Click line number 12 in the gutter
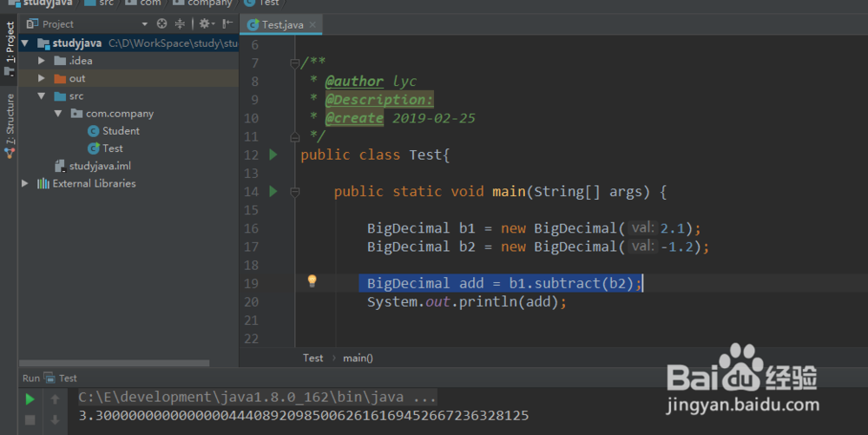 pyautogui.click(x=251, y=155)
